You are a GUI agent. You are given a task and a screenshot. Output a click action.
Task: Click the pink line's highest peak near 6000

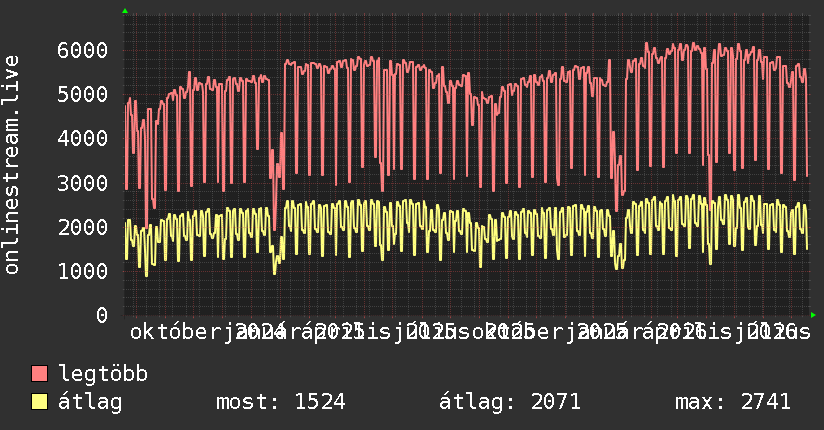click(646, 44)
